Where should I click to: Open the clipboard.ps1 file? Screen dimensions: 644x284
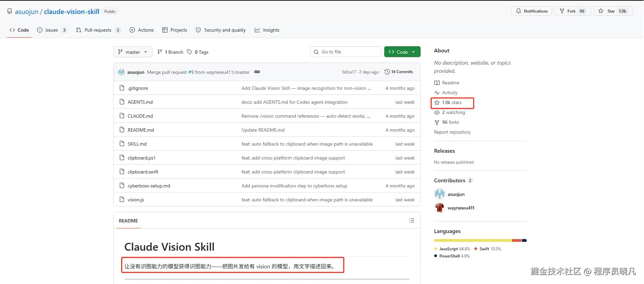click(x=141, y=158)
